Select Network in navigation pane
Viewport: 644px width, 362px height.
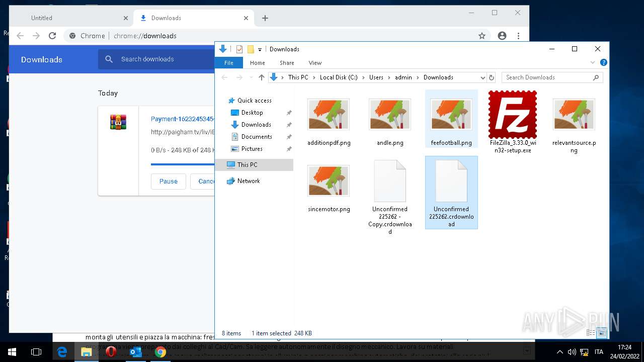click(x=249, y=181)
